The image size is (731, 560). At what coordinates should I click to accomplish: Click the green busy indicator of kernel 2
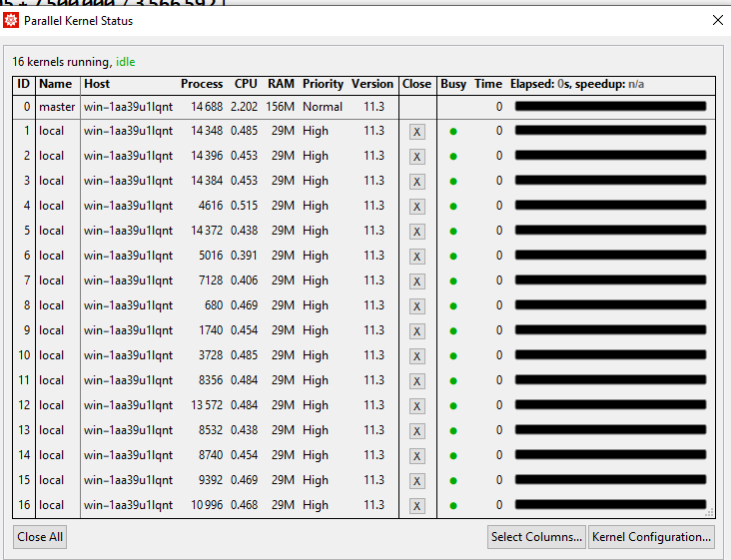[453, 157]
